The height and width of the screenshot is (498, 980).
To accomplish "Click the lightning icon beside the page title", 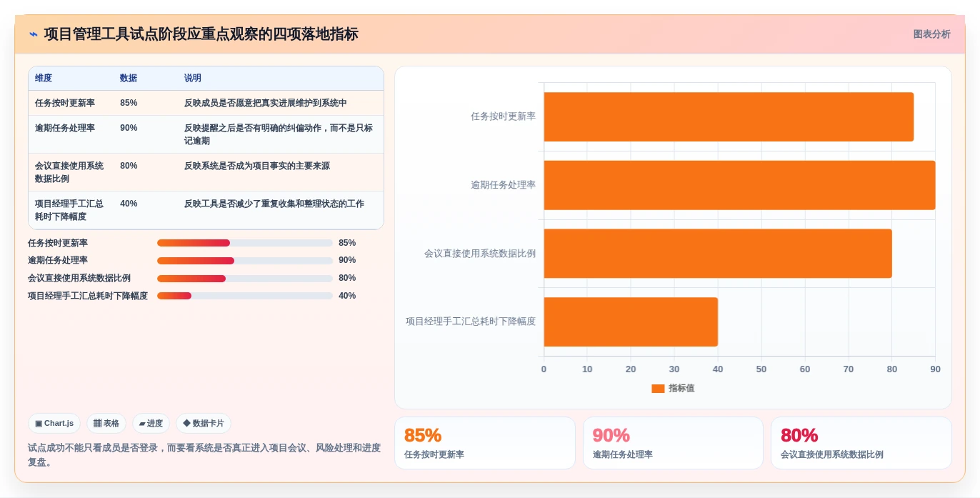I will pyautogui.click(x=34, y=34).
